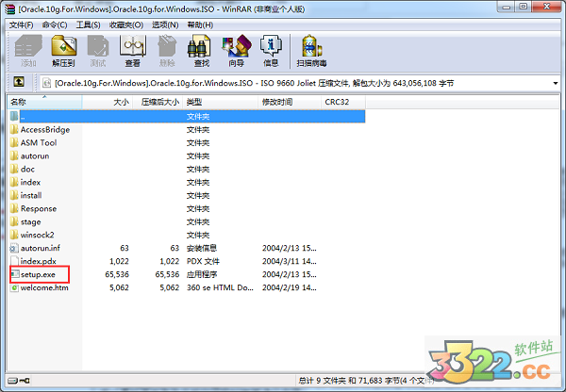Click date '2004/2/19 14...' cell

point(290,287)
